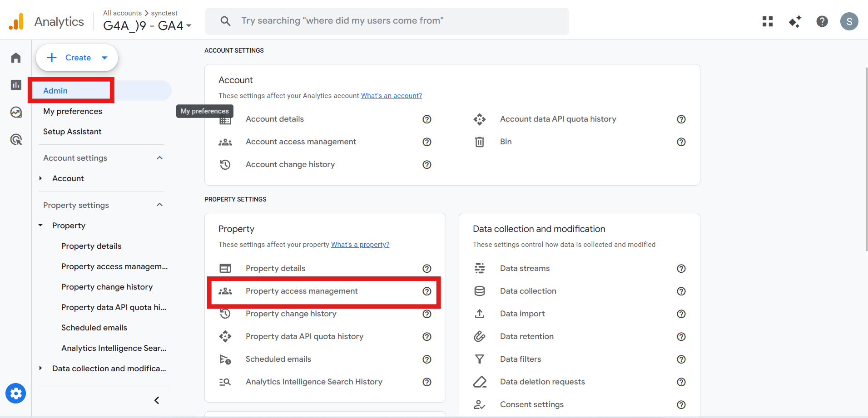Open the Help question-mark icon in header
This screenshot has width=868, height=418.
822,21
